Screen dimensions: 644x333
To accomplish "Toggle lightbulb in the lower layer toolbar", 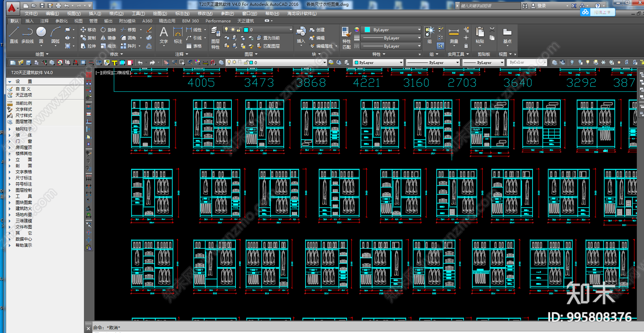I will coord(229,62).
